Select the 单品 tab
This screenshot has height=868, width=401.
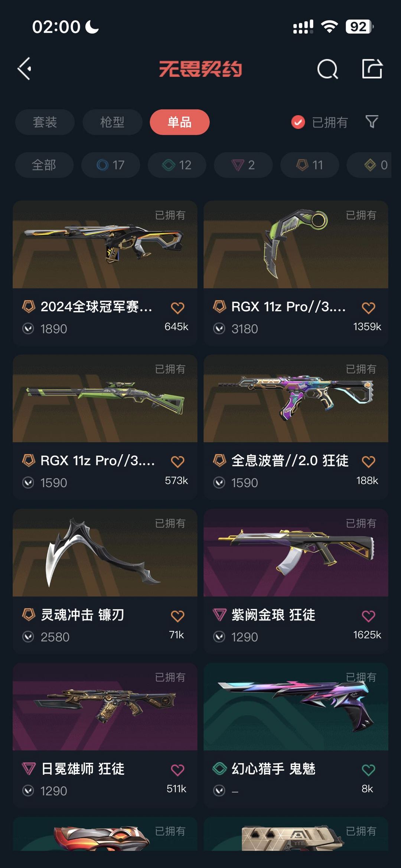[180, 122]
